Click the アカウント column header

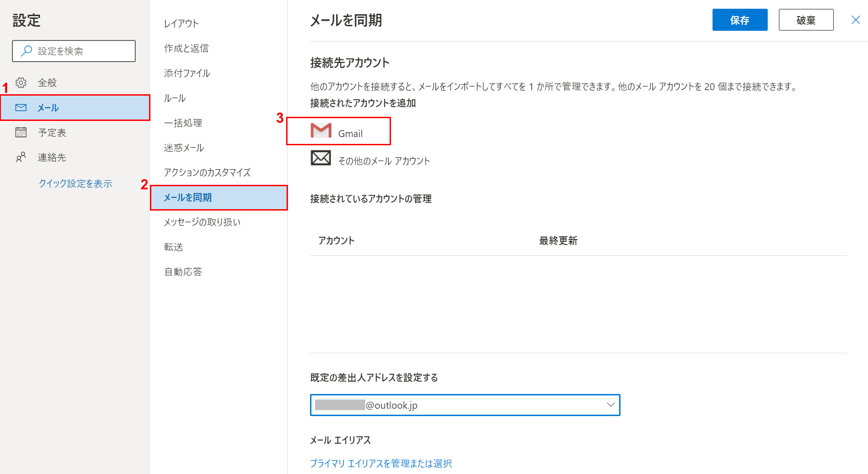(x=336, y=240)
